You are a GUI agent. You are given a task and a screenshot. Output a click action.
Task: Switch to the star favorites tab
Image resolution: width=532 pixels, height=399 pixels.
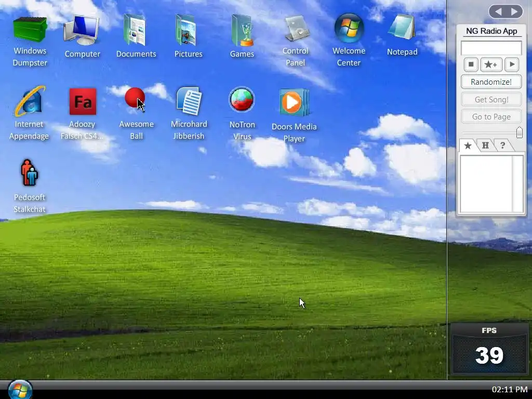coord(468,145)
